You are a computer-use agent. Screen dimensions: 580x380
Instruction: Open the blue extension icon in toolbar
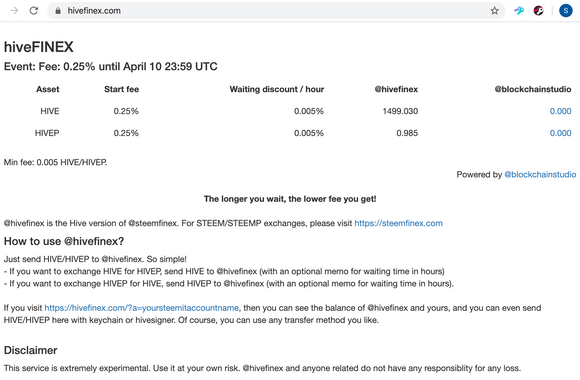[x=519, y=11]
